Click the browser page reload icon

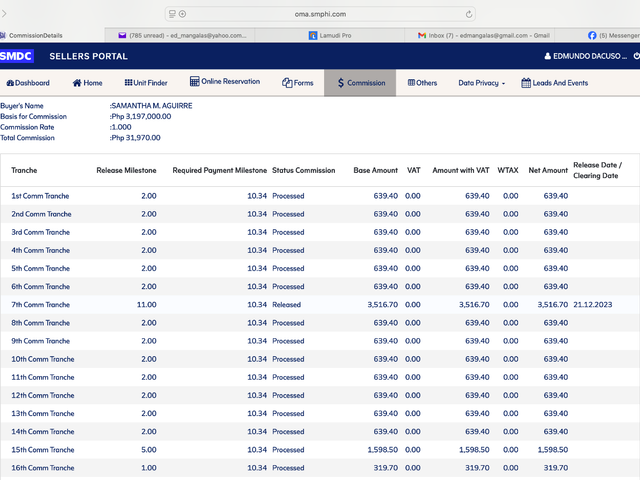click(x=469, y=14)
